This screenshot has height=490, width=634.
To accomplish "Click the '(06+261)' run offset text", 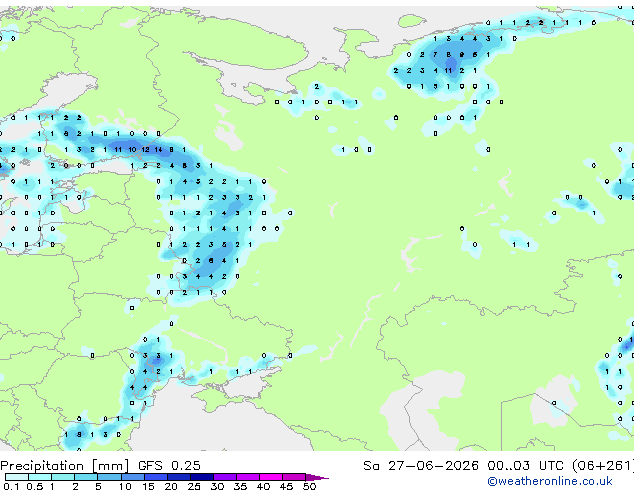I will coord(603,466).
